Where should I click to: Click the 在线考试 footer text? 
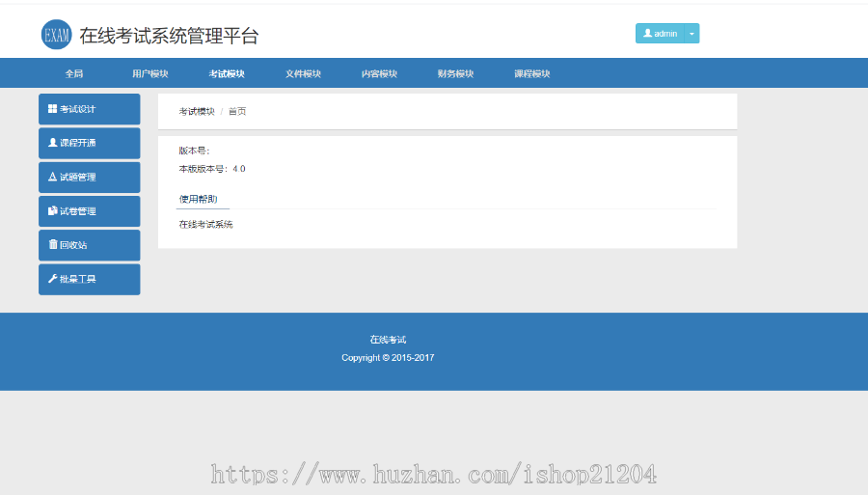(388, 340)
